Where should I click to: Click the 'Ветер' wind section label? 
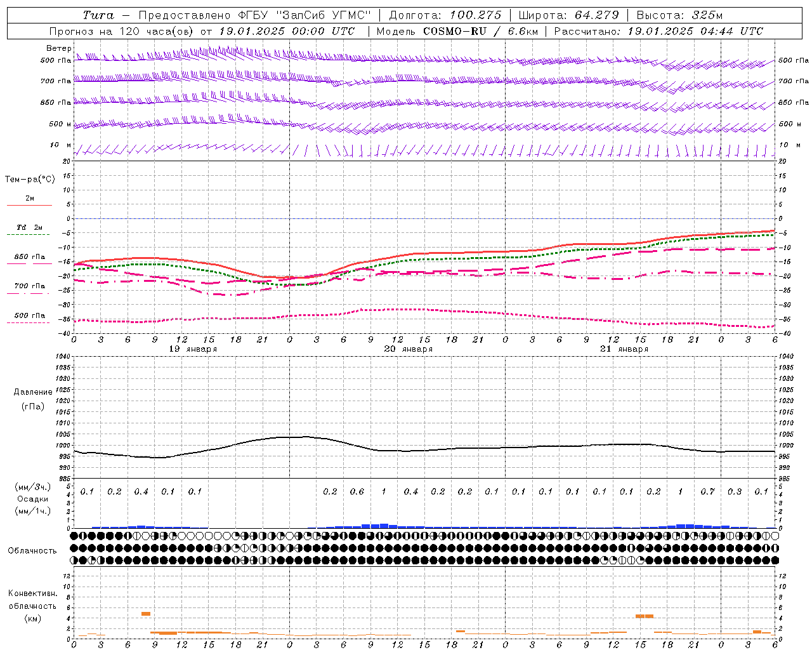pyautogui.click(x=58, y=48)
